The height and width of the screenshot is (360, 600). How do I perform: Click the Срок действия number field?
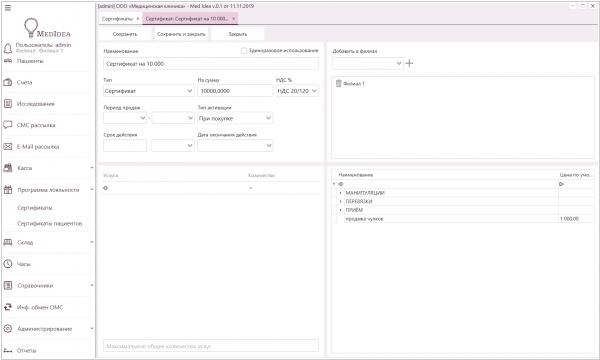click(x=125, y=145)
